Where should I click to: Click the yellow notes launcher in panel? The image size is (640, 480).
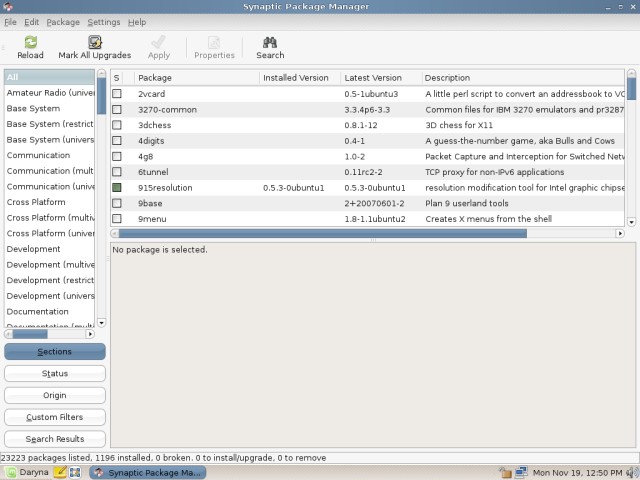pos(60,472)
